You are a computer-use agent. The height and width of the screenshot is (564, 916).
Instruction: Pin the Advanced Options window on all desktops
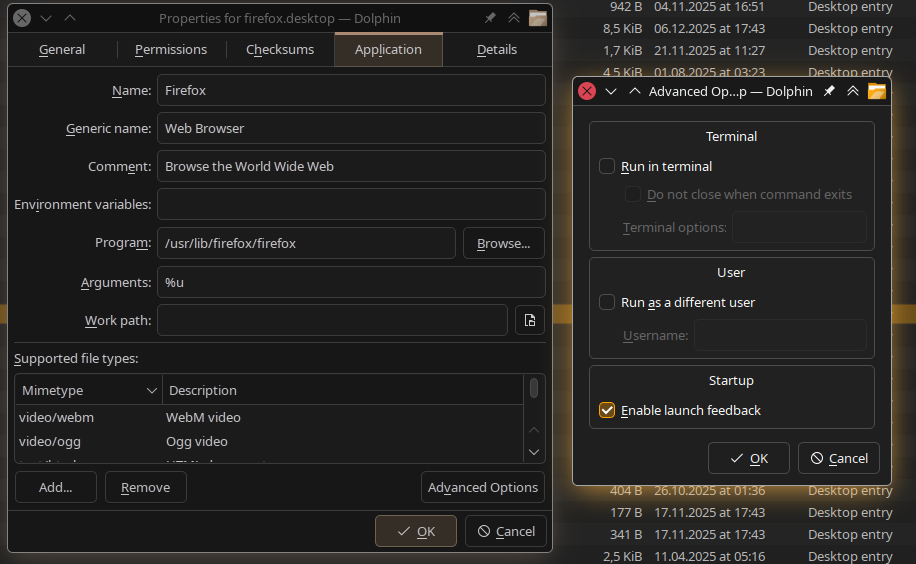coord(829,91)
